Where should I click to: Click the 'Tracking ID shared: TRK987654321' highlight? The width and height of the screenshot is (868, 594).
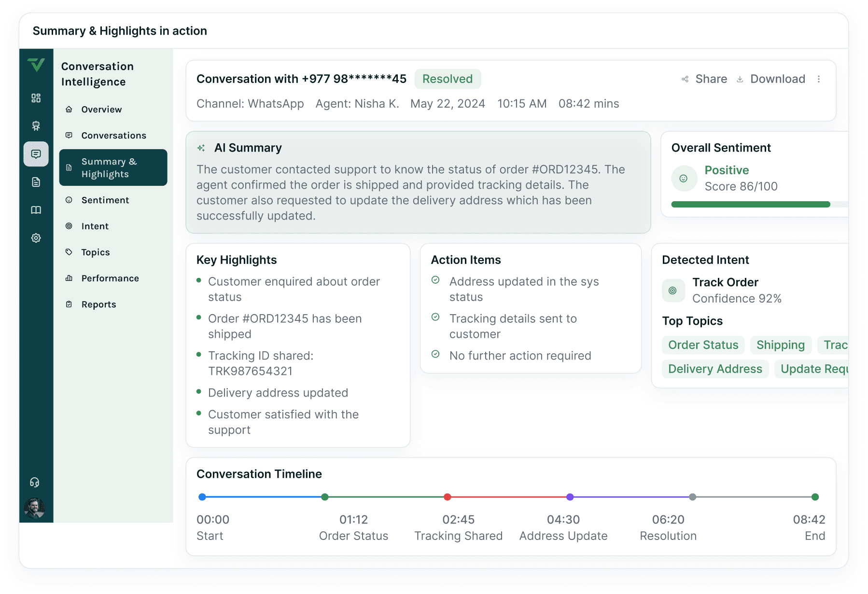261,363
